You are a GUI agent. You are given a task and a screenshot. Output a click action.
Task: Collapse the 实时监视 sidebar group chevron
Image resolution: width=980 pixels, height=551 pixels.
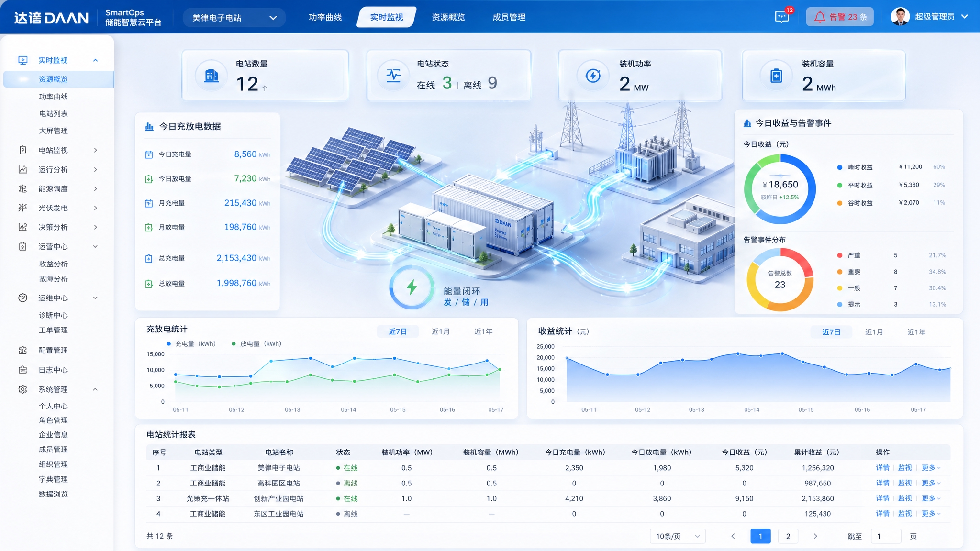[95, 60]
